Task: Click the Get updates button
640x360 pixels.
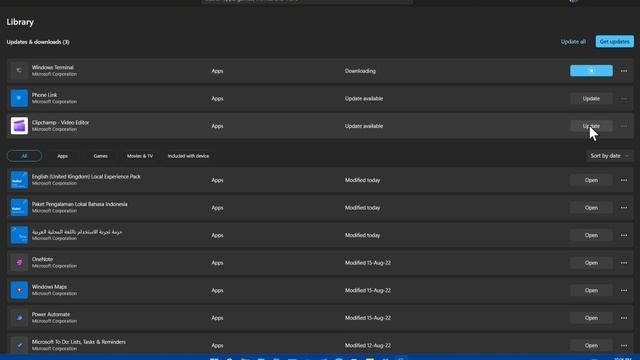Action: (x=614, y=42)
